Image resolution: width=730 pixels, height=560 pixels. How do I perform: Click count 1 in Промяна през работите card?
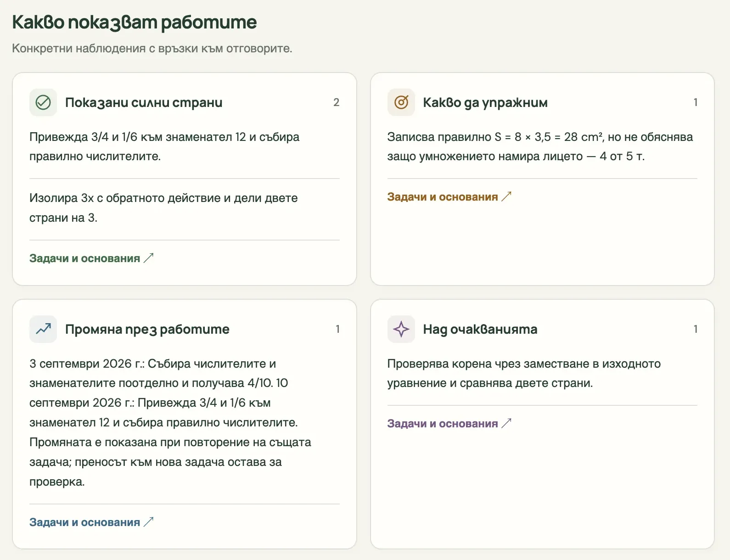pyautogui.click(x=337, y=329)
